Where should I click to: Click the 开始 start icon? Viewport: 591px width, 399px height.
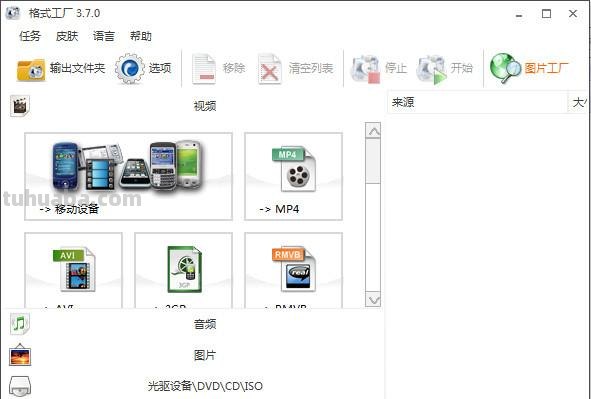[432, 70]
